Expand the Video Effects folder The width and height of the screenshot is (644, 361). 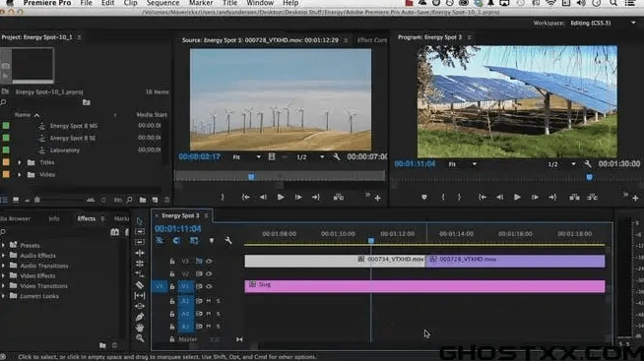[3, 275]
